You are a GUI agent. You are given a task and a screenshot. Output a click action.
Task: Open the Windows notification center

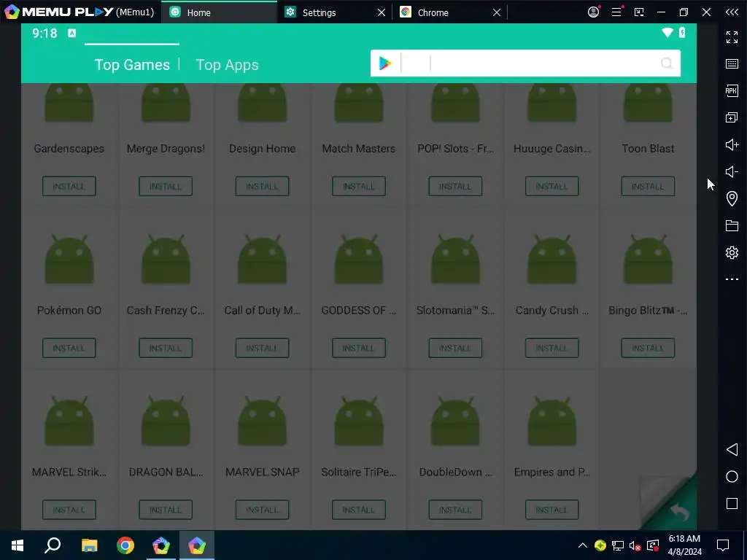723,545
